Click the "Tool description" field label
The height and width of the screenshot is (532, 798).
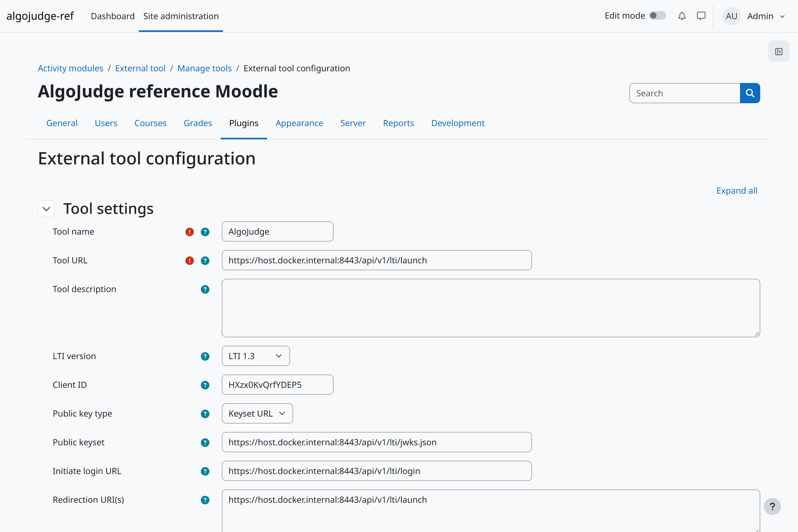tap(84, 289)
